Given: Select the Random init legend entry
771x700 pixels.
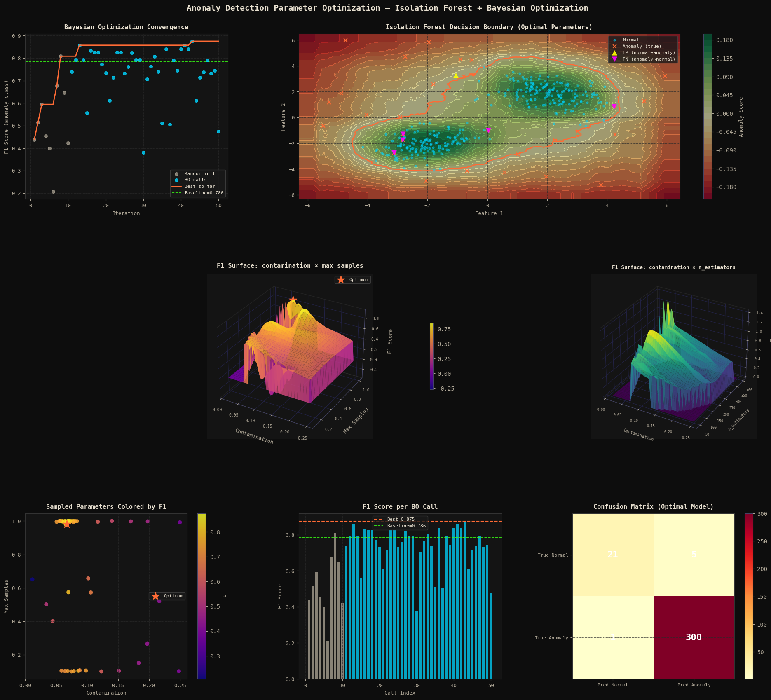Looking at the screenshot, I should pyautogui.click(x=199, y=174).
